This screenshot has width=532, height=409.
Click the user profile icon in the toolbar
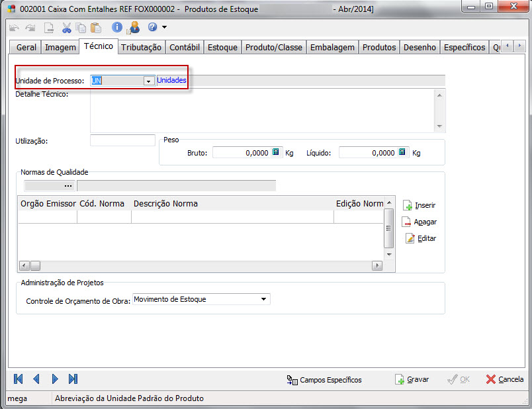tap(134, 28)
